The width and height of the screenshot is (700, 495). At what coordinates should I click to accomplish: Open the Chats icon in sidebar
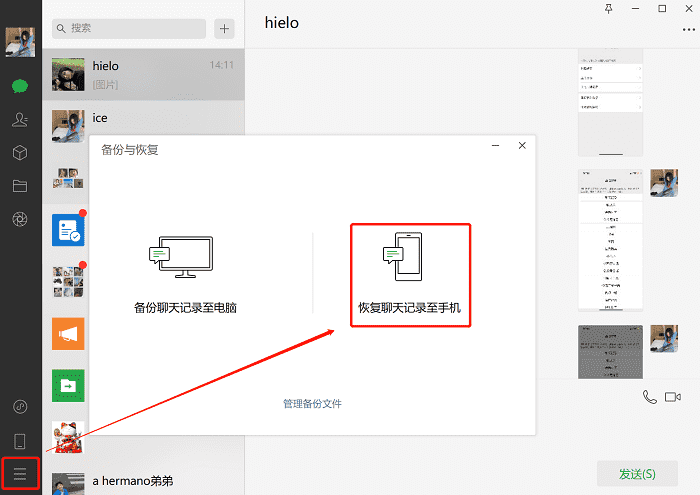[x=20, y=86]
